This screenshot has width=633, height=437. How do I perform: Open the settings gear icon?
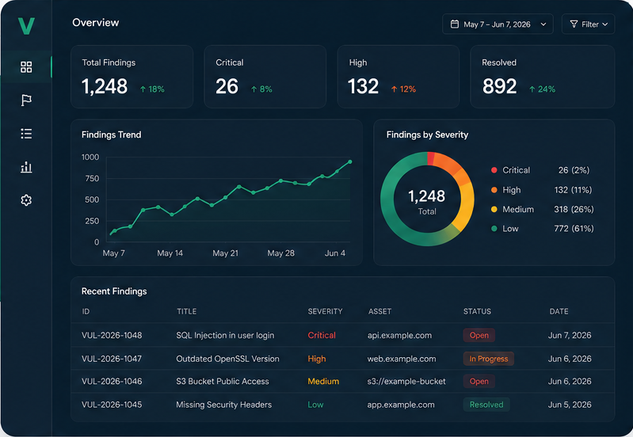point(26,200)
